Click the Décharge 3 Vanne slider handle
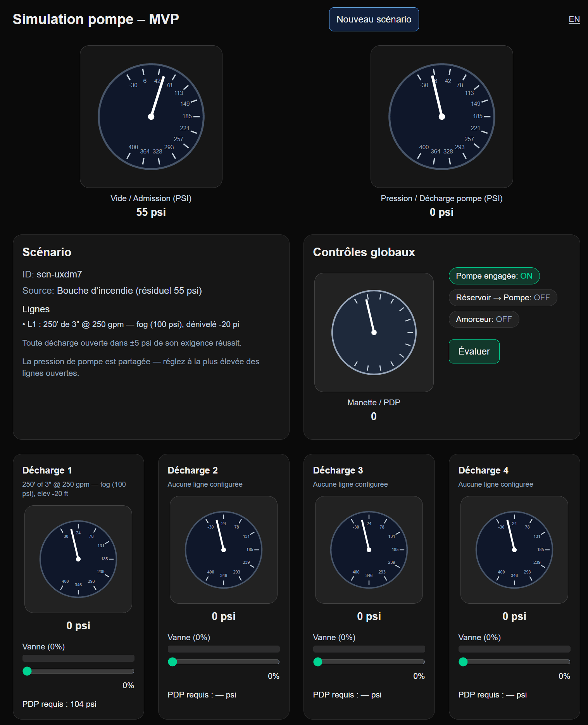588x725 pixels. coord(318,662)
